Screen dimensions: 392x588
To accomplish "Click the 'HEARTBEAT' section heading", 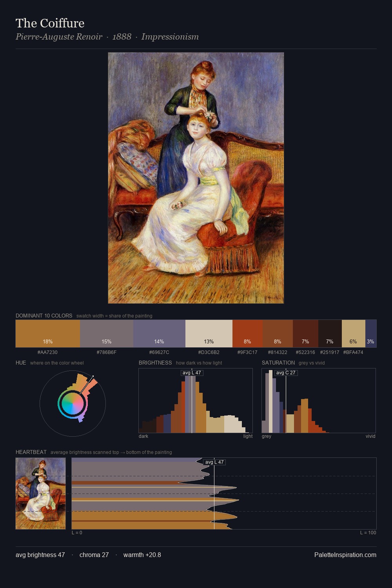I will click(31, 452).
